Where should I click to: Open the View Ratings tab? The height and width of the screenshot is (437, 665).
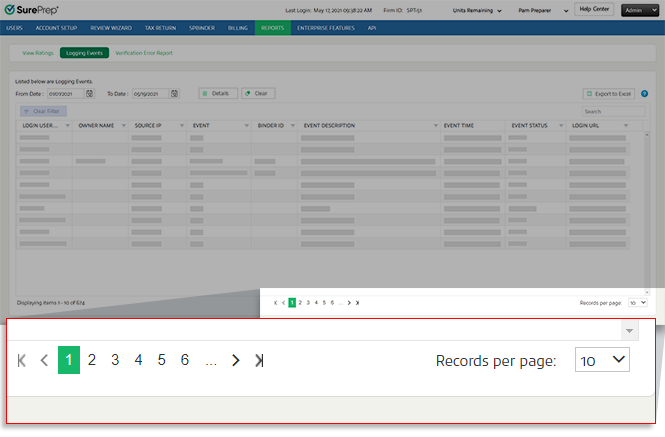click(x=37, y=51)
